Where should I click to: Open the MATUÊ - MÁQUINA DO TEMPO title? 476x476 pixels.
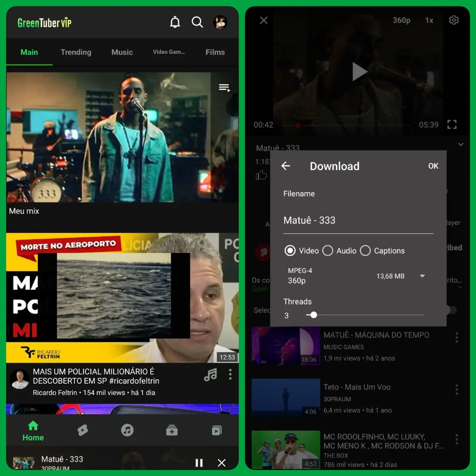376,335
